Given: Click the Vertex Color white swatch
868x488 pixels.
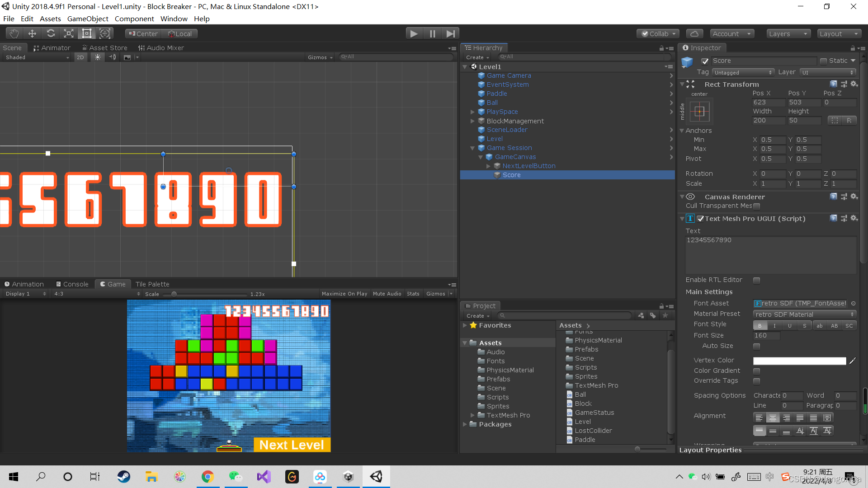Looking at the screenshot, I should pyautogui.click(x=799, y=361).
